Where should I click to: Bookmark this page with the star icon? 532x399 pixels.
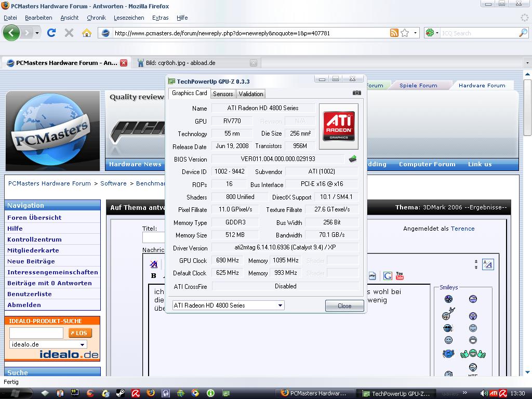[405, 33]
